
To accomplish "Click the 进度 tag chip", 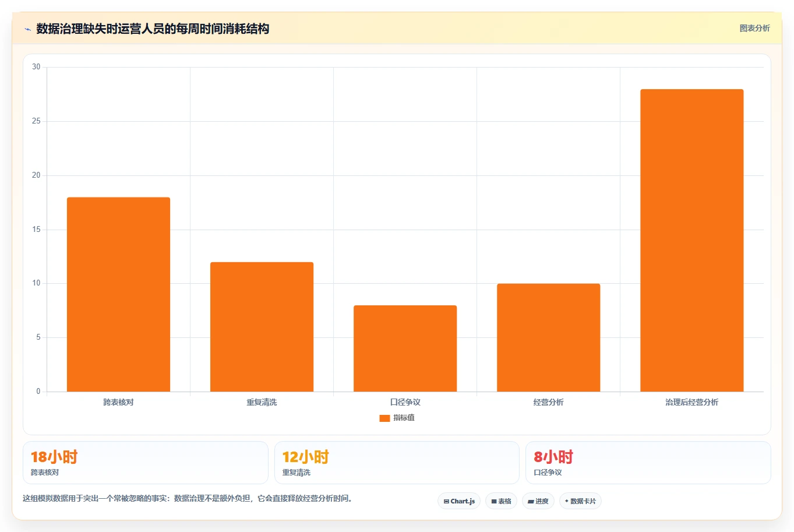I will [x=538, y=501].
